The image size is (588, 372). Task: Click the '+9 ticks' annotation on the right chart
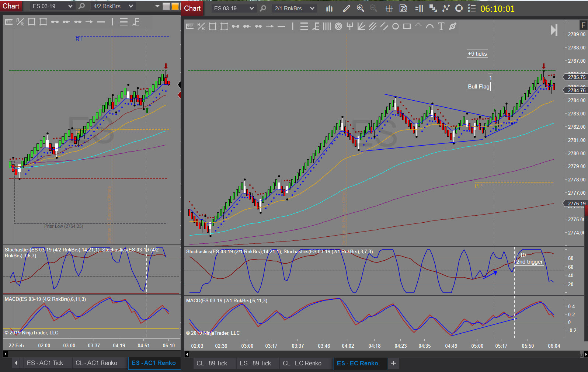click(x=477, y=54)
